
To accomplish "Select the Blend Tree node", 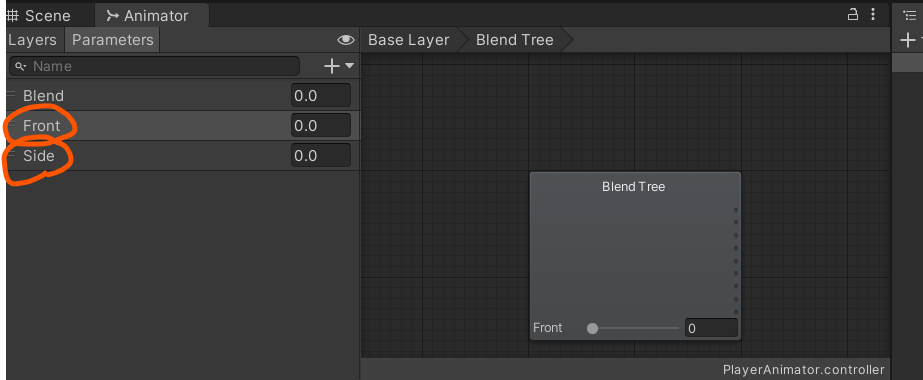I will pos(635,255).
